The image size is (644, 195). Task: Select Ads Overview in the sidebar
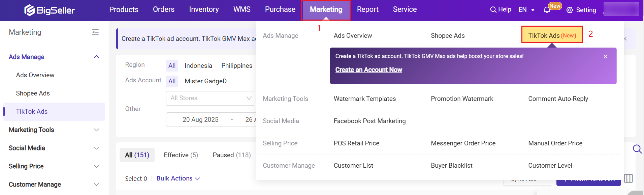35,75
